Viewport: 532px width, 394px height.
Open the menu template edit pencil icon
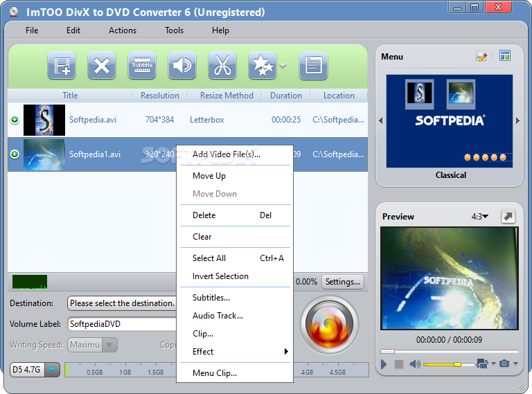pos(481,56)
